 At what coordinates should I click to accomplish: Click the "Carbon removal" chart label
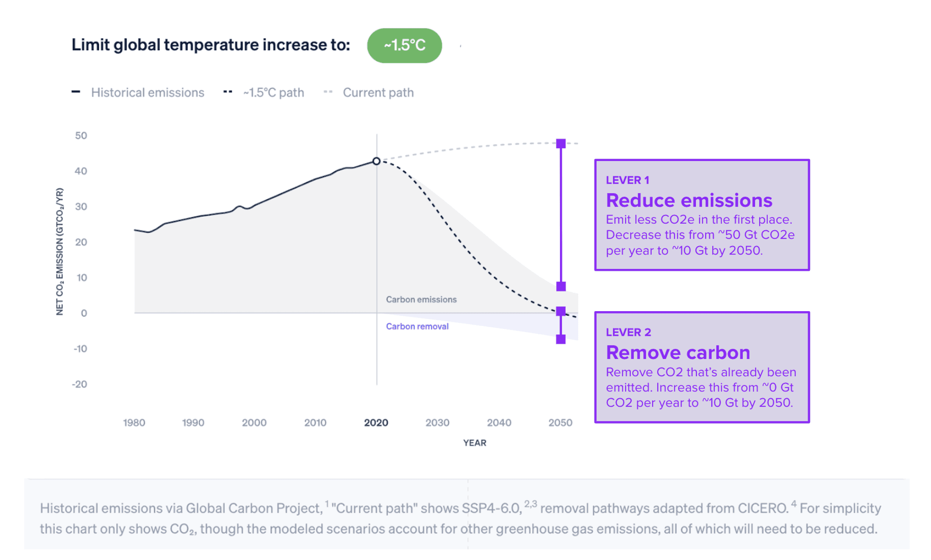point(417,327)
